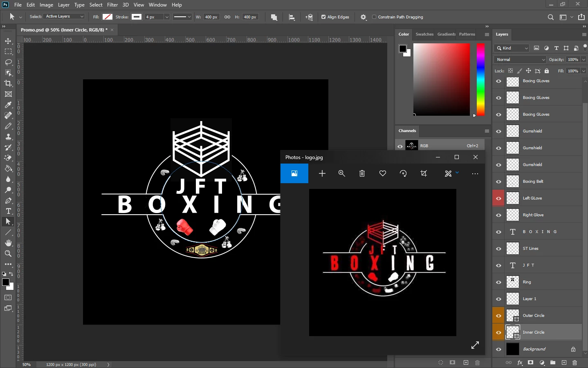Select the Hand tool
The height and width of the screenshot is (368, 588).
[8, 243]
